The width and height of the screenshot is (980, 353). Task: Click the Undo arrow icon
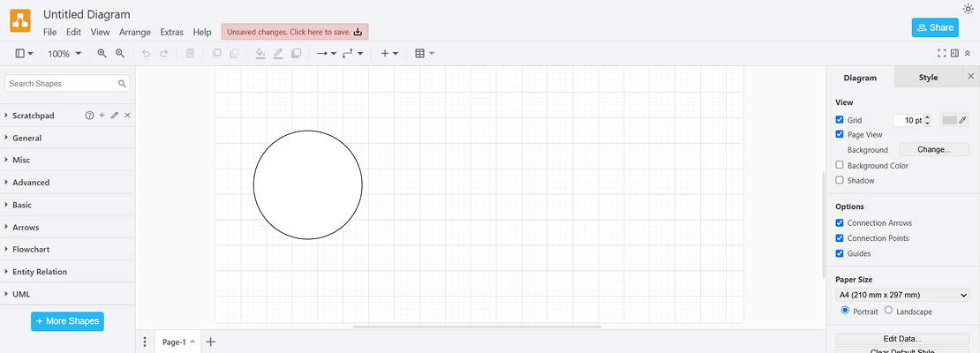point(146,54)
